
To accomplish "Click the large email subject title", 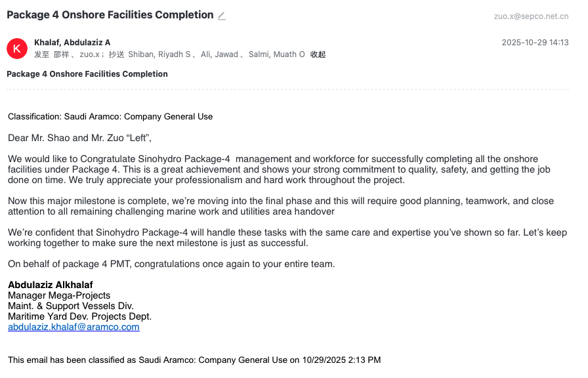I will 110,15.
